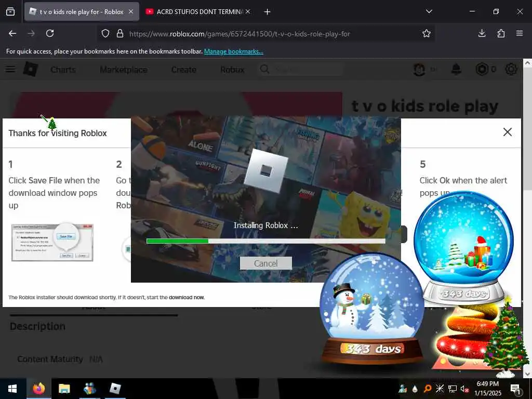532x399 pixels.
Task: Switch to the ACRD STUFIOS YouTube tab
Action: click(198, 12)
